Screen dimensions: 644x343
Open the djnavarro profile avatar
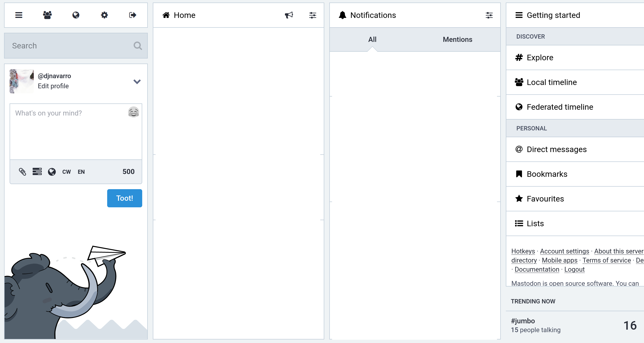(x=22, y=81)
